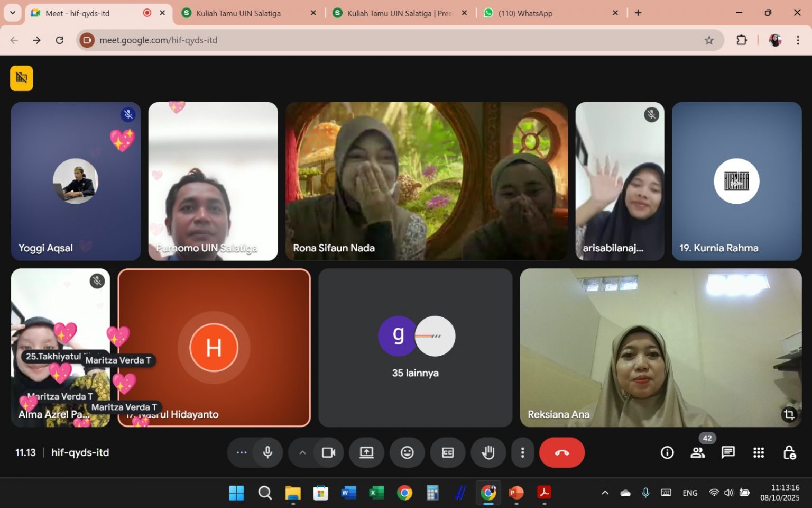Show the participant list
The width and height of the screenshot is (812, 508).
click(698, 452)
